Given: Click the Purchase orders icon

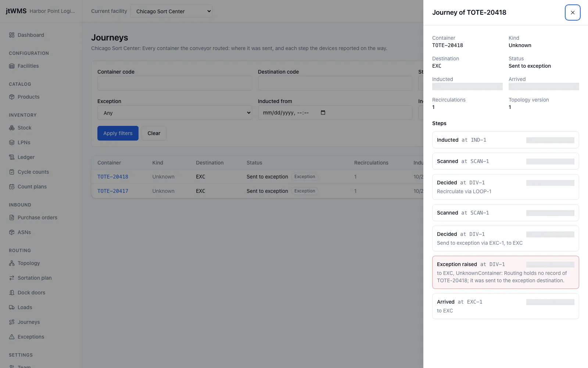Looking at the screenshot, I should (x=12, y=217).
